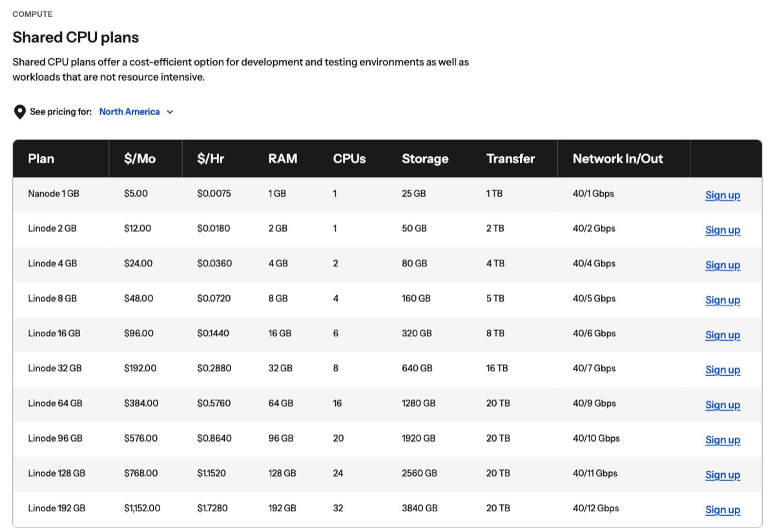The width and height of the screenshot is (775, 532).
Task: Select the Linode 96 GB plan name
Action: click(x=55, y=438)
